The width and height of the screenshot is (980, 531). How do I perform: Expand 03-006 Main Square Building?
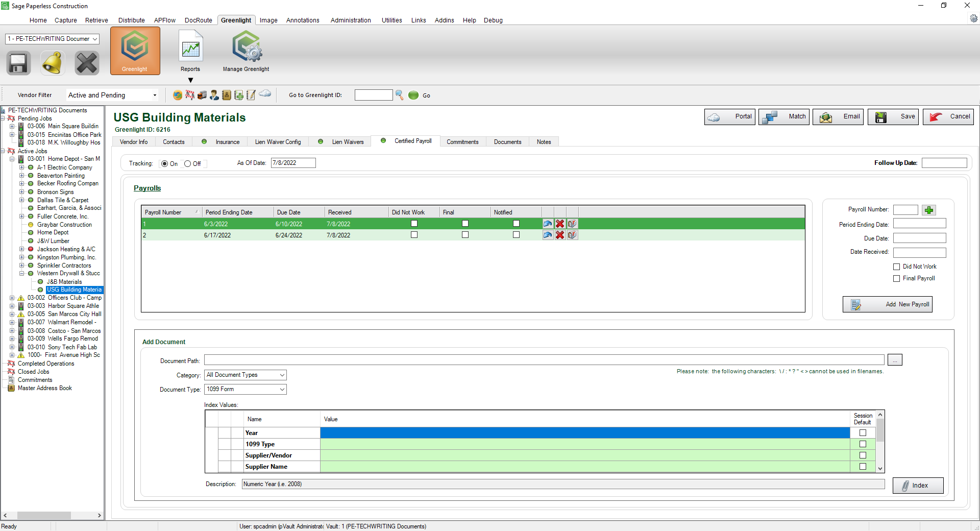click(12, 127)
